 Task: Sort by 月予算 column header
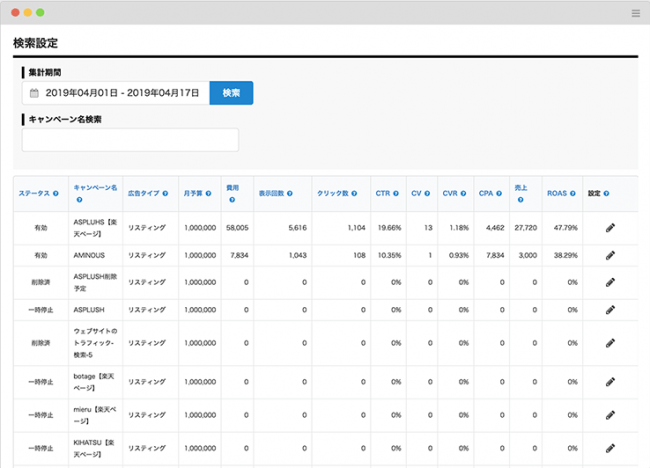click(x=194, y=193)
